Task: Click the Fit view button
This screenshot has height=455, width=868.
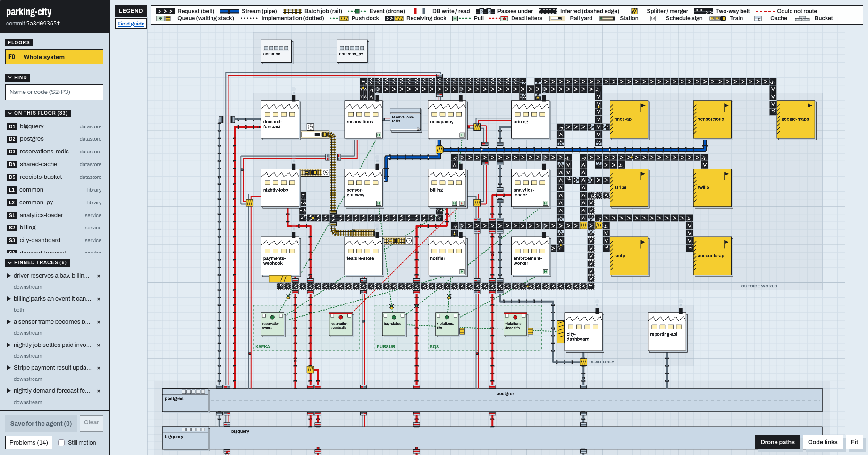Action: pyautogui.click(x=854, y=442)
